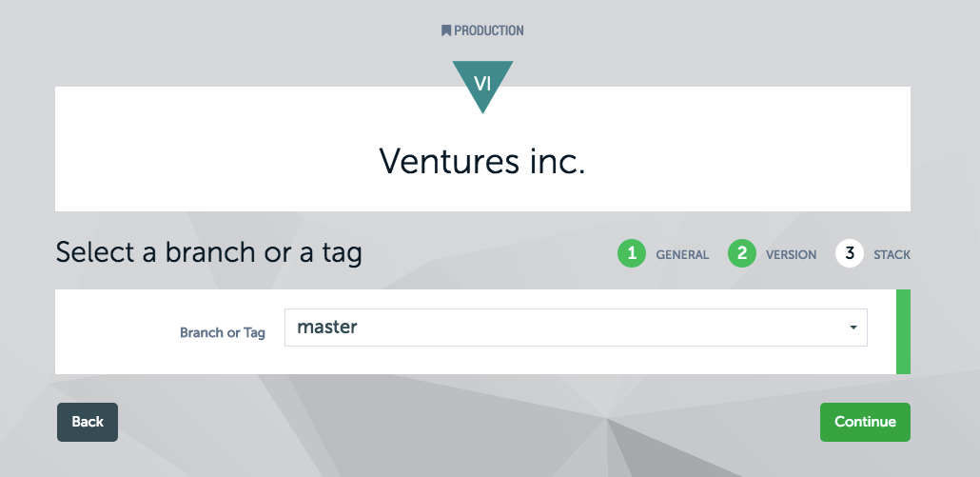Switch to the VERSION step tab
The height and width of the screenshot is (477, 980).
pyautogui.click(x=791, y=255)
